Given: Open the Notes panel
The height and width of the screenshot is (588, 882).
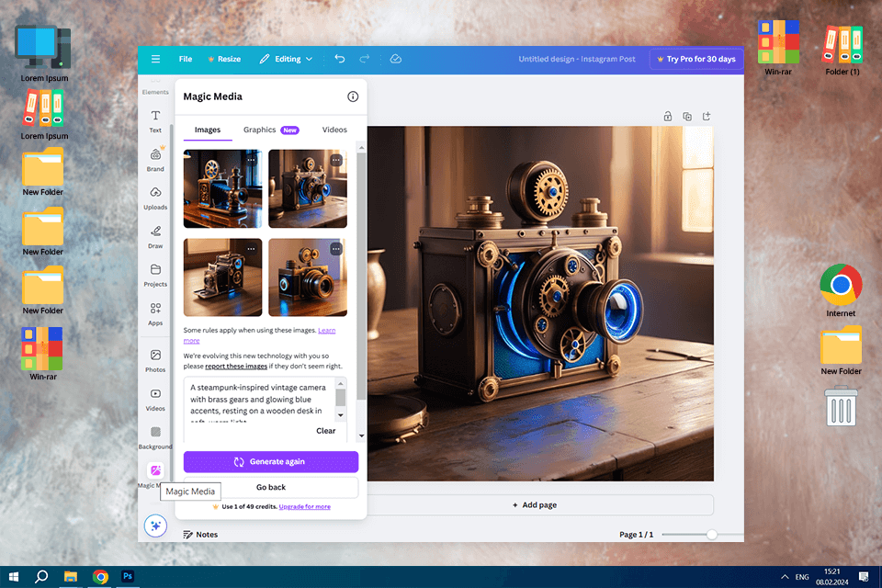Looking at the screenshot, I should (200, 535).
